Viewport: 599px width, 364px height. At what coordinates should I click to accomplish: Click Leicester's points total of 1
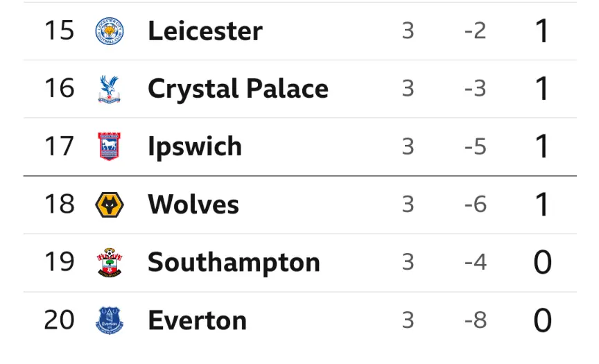[542, 31]
